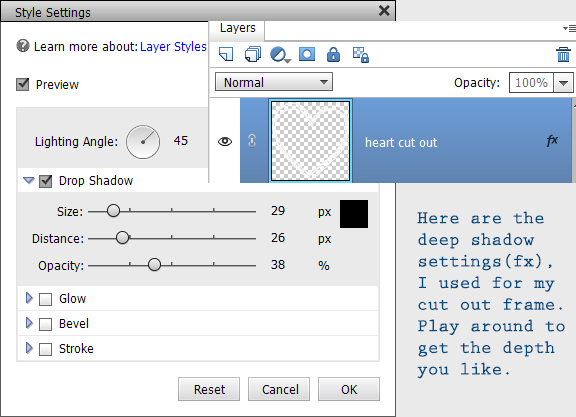Click the fx icon on heart cut out layer
This screenshot has width=576, height=417.
click(552, 140)
